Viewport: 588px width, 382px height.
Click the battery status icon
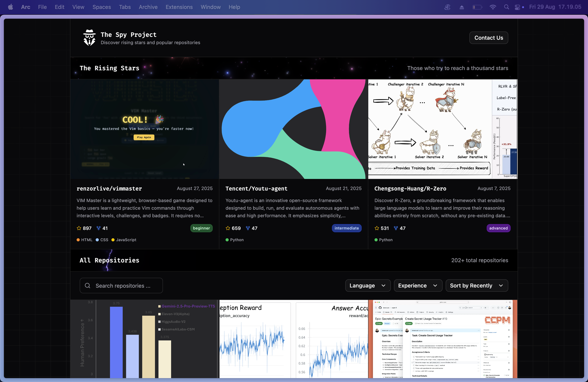point(477,7)
